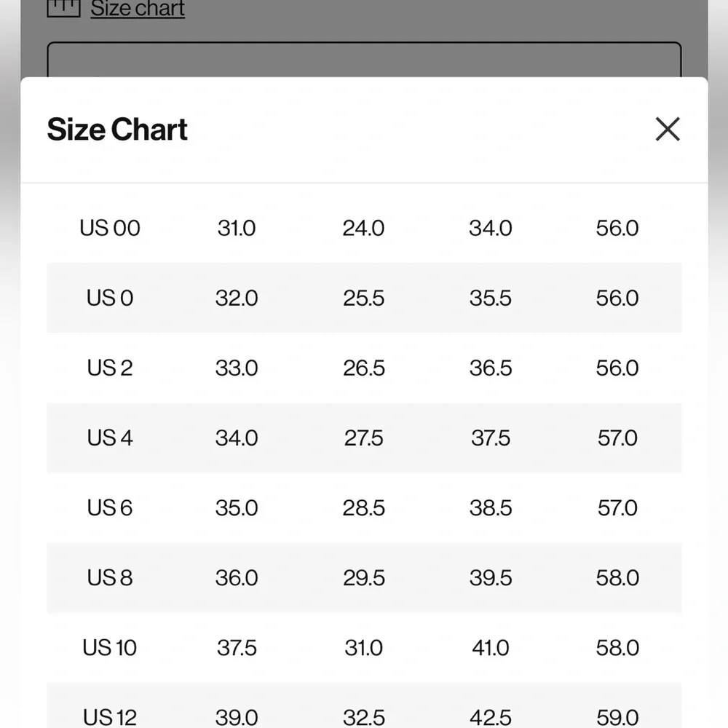
Task: Select the US 0 row label
Action: (x=110, y=298)
